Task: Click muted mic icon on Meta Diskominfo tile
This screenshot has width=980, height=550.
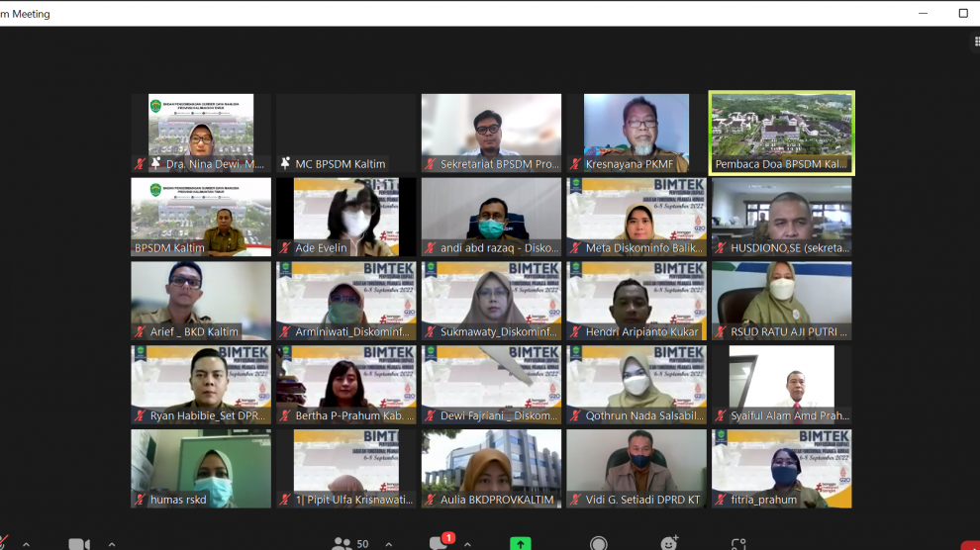Action: [575, 248]
